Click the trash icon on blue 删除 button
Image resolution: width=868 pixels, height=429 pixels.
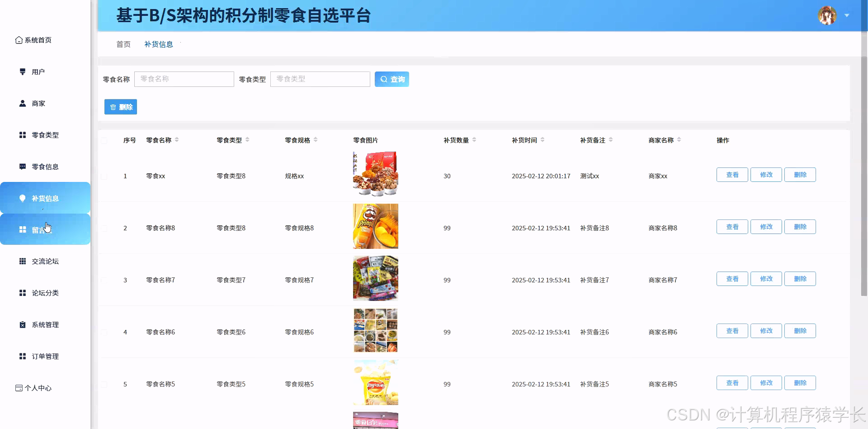point(113,107)
